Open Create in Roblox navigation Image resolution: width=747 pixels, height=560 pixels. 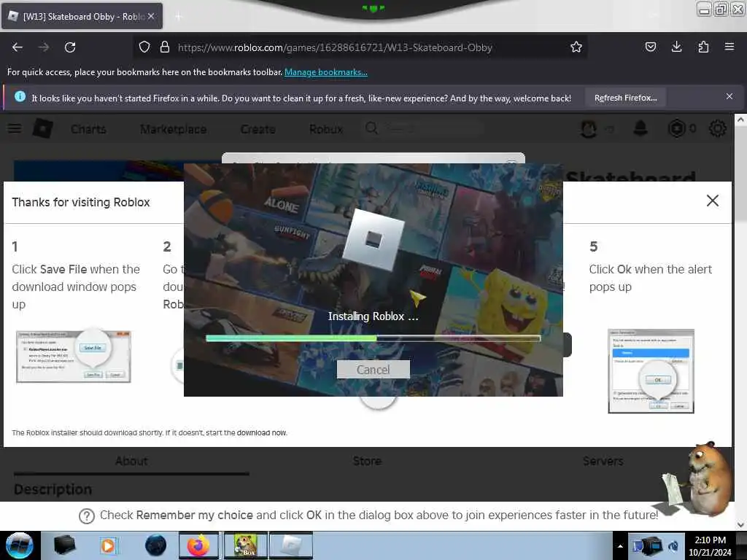[x=258, y=129]
